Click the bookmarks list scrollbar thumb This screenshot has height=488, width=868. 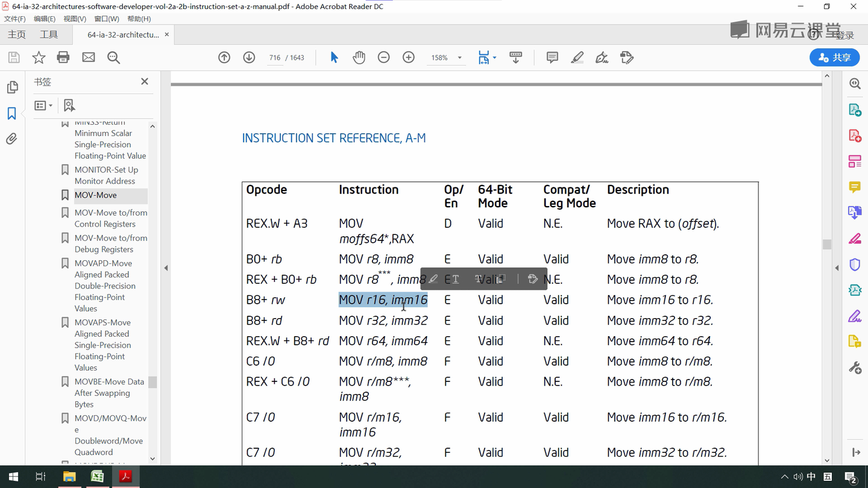point(153,383)
